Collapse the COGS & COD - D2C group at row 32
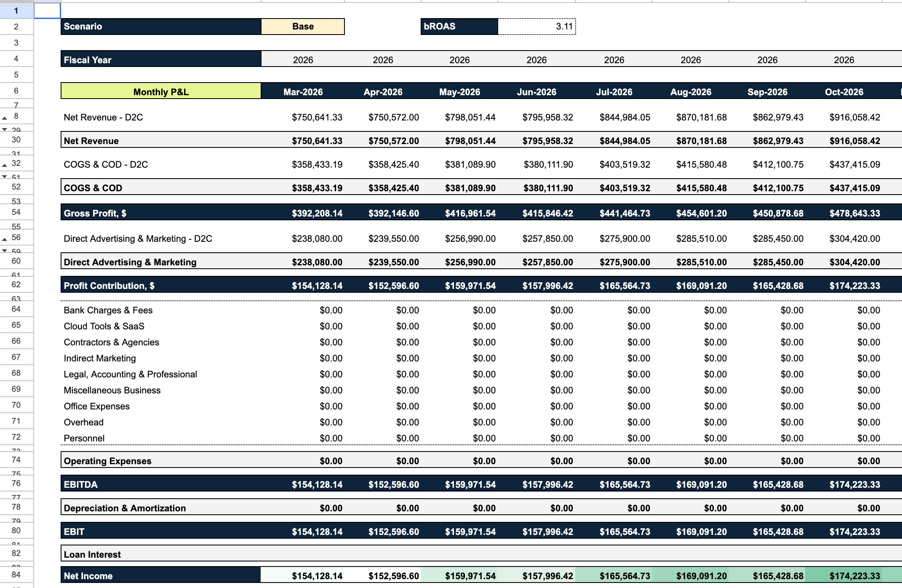902x588 pixels. point(5,165)
